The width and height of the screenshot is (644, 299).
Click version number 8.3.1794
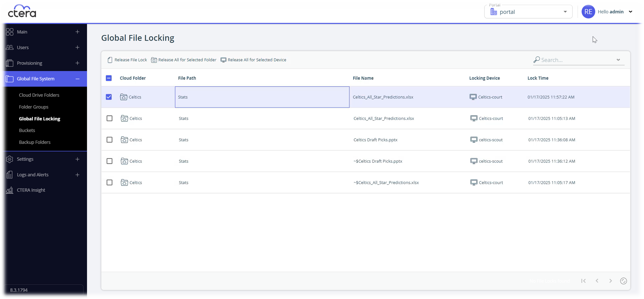click(x=19, y=290)
